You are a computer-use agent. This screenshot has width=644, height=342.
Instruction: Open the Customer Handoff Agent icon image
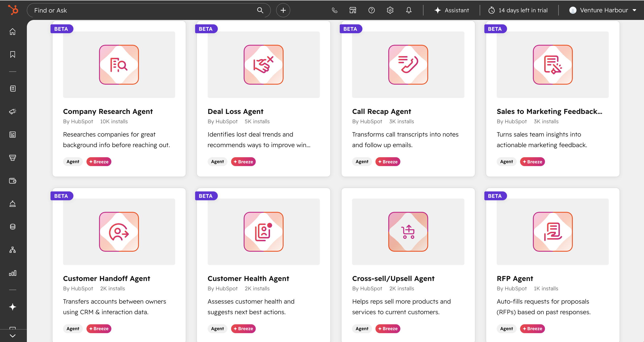[119, 232]
